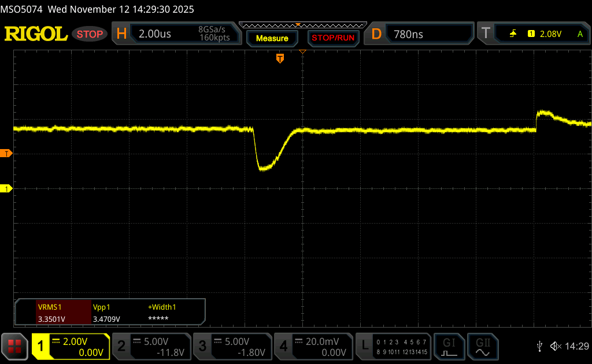The image size is (592, 364).
Task: Open the GI waveform generator icon
Action: pos(449,346)
